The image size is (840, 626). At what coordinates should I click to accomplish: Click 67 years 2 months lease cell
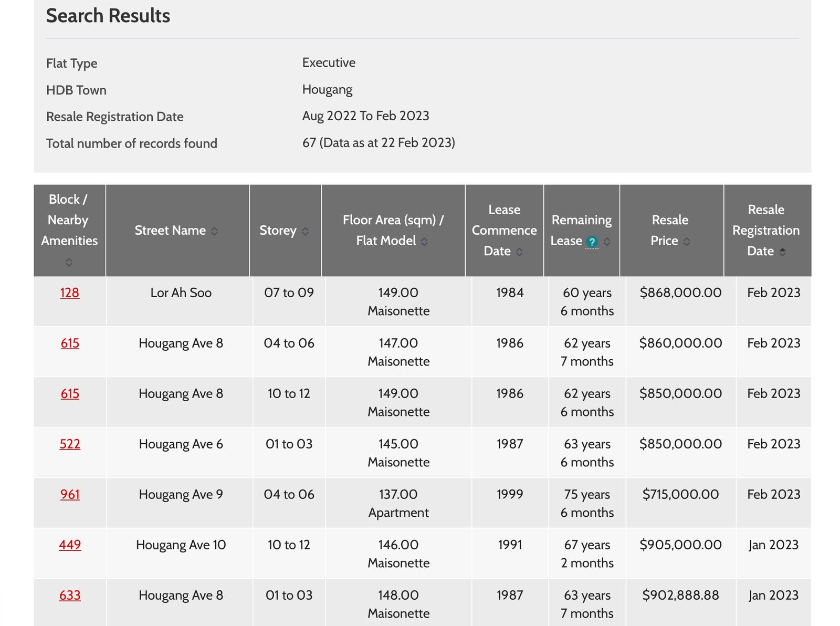tap(587, 554)
